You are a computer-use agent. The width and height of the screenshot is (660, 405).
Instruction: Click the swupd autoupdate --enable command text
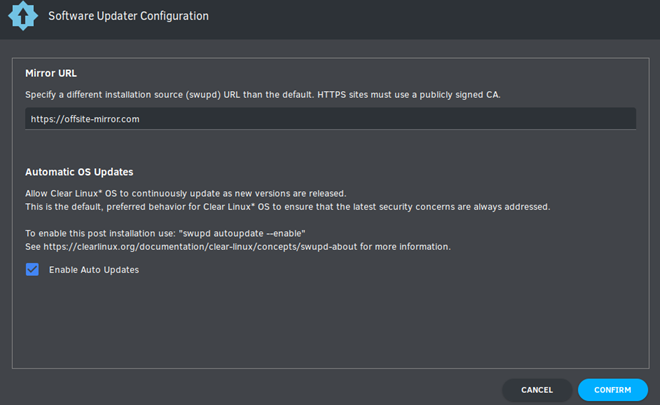tap(242, 233)
